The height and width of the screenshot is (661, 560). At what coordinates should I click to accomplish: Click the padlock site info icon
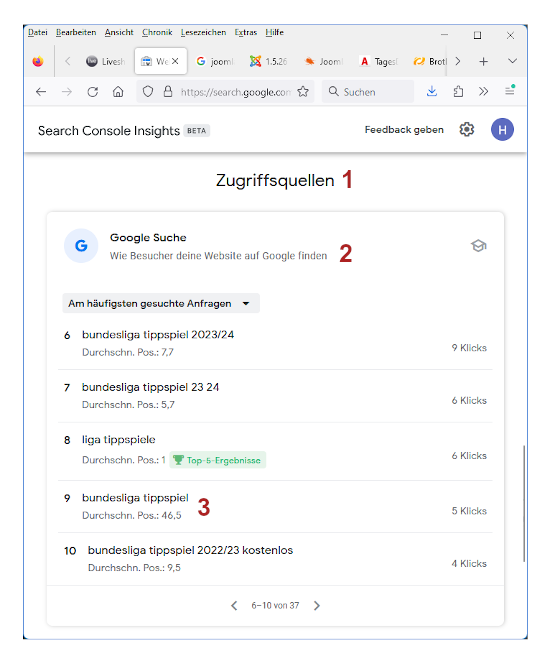[x=168, y=91]
